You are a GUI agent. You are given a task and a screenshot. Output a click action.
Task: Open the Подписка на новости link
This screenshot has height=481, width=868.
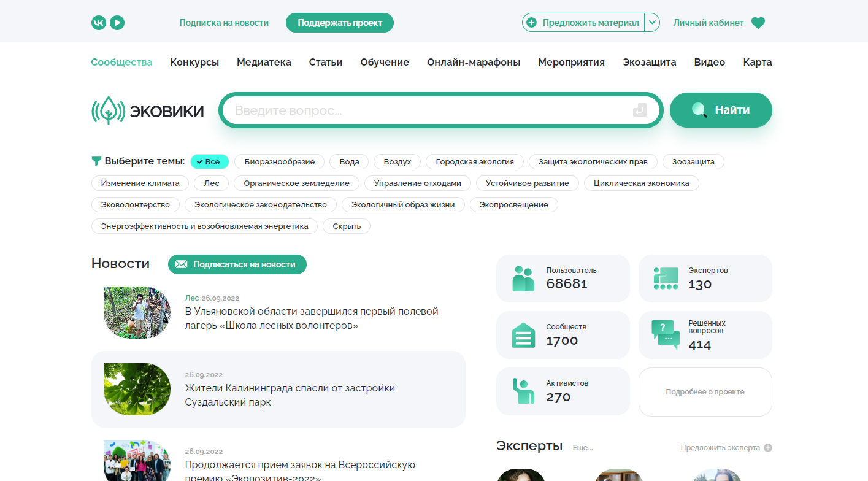point(224,23)
